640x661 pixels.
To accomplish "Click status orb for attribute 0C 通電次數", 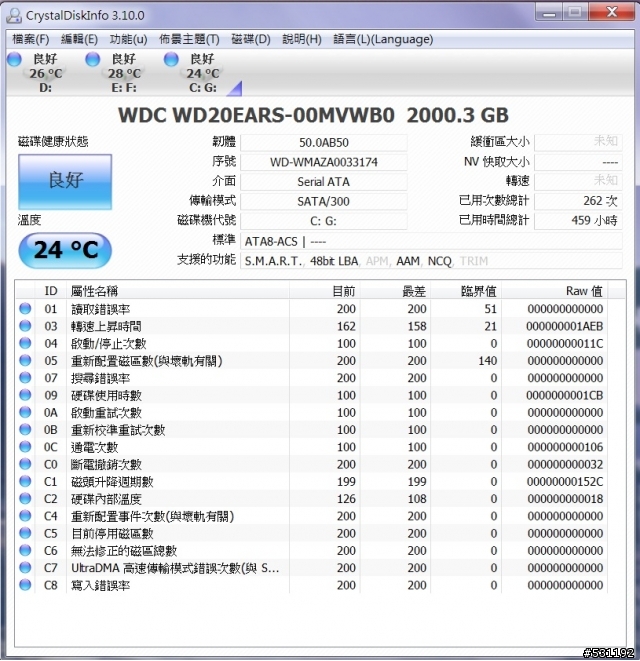I will (25, 447).
